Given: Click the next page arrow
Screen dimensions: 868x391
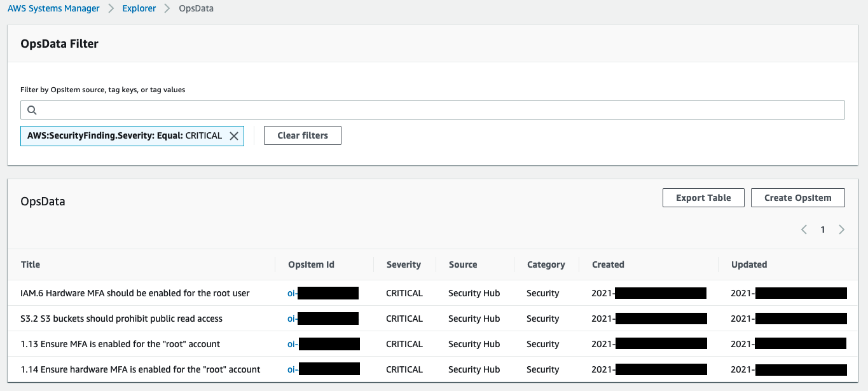Looking at the screenshot, I should (841, 229).
